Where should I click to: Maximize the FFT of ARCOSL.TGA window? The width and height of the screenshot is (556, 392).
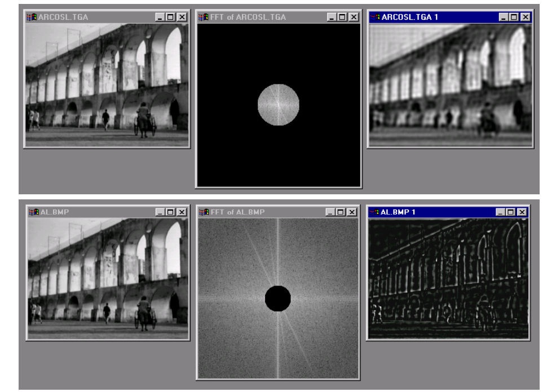(x=342, y=17)
